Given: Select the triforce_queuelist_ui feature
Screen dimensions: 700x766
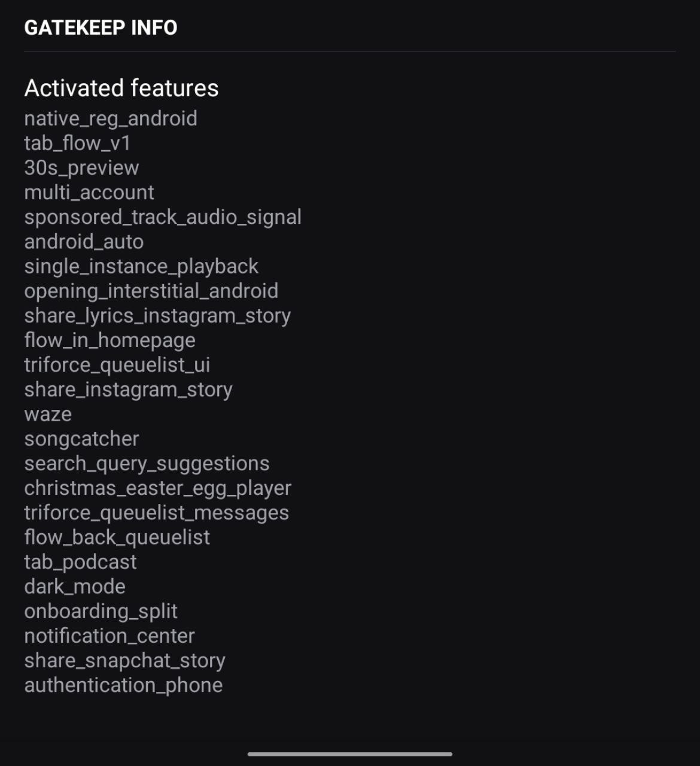Looking at the screenshot, I should point(117,364).
